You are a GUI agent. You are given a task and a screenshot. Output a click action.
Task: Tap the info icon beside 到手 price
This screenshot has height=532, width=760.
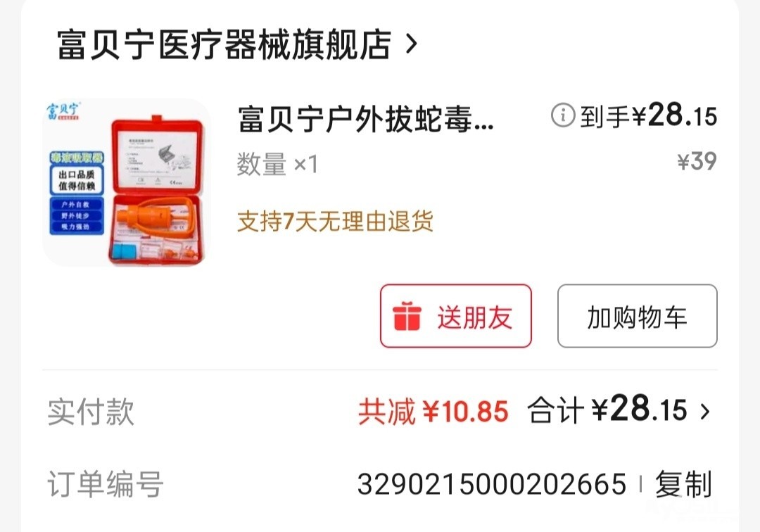(x=563, y=115)
